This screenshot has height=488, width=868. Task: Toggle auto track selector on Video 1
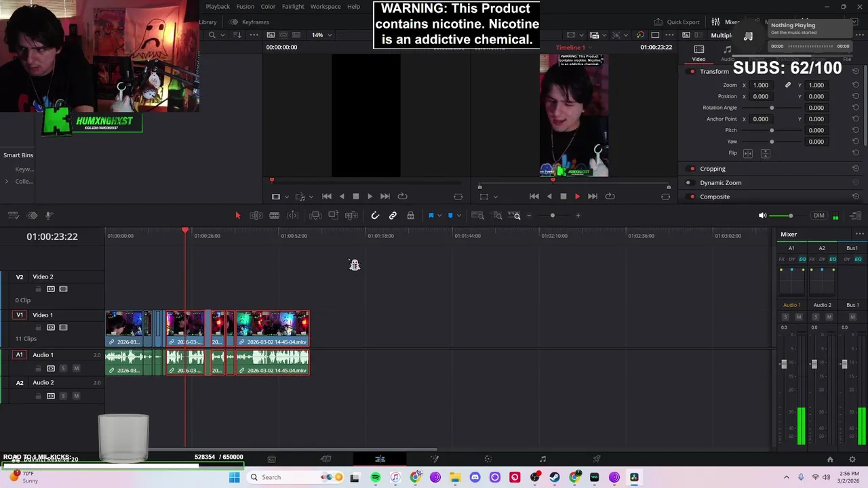point(51,327)
